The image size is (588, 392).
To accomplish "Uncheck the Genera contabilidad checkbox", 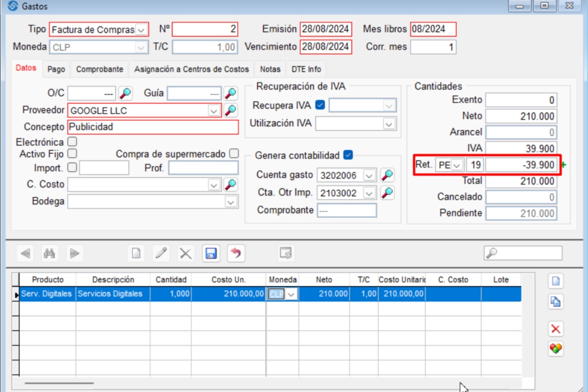I will [x=348, y=155].
